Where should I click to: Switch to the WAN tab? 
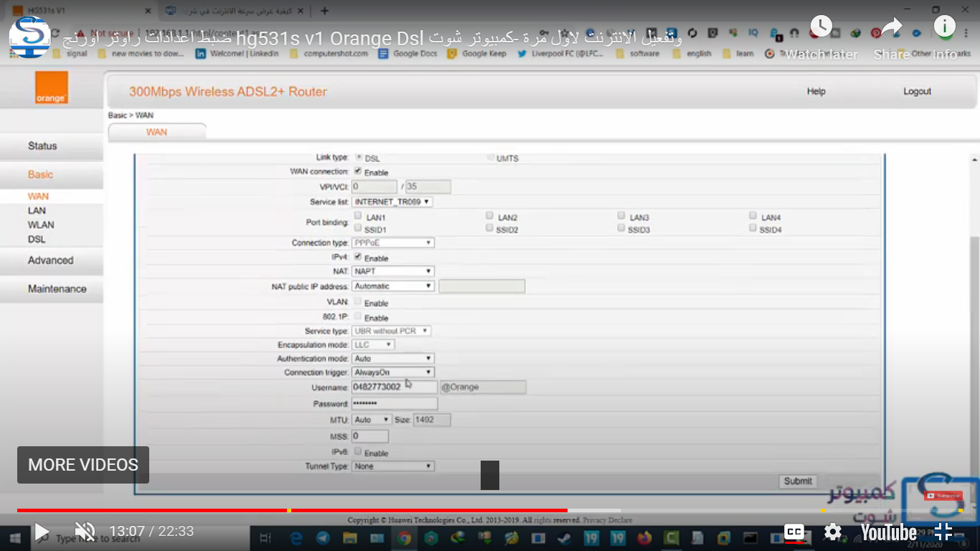click(156, 131)
